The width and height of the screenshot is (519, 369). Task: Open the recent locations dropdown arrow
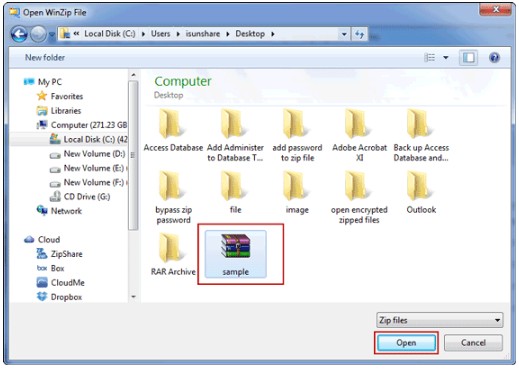tap(52, 34)
